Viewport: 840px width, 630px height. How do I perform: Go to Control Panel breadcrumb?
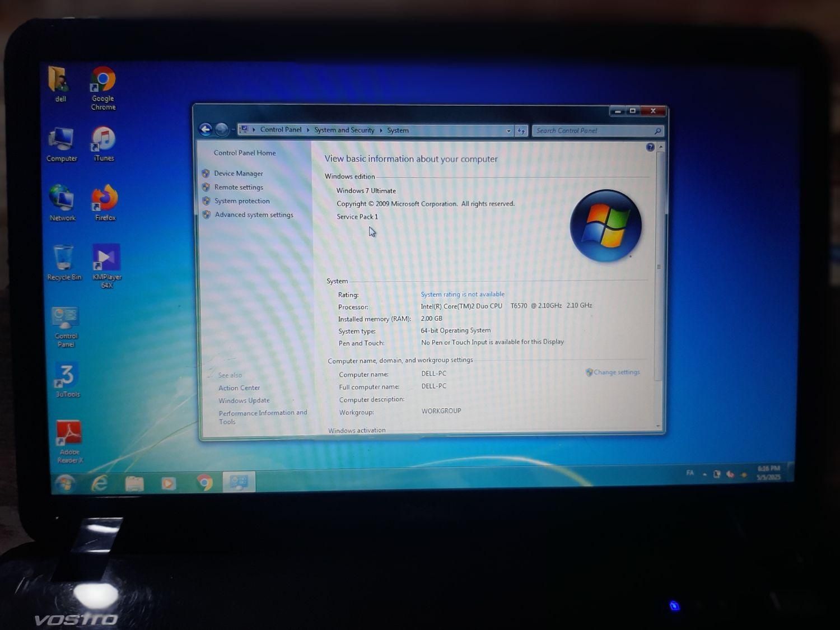[x=281, y=129]
